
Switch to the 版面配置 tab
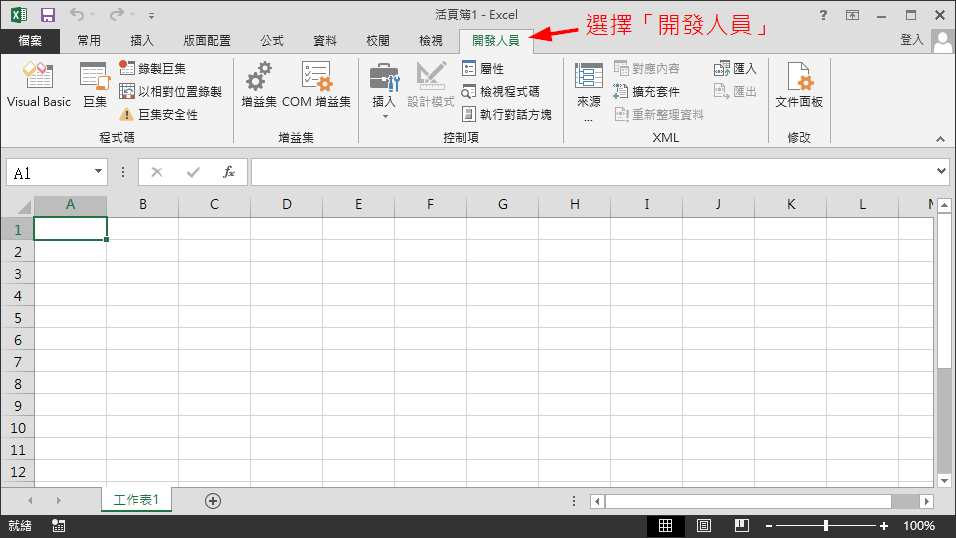point(207,41)
